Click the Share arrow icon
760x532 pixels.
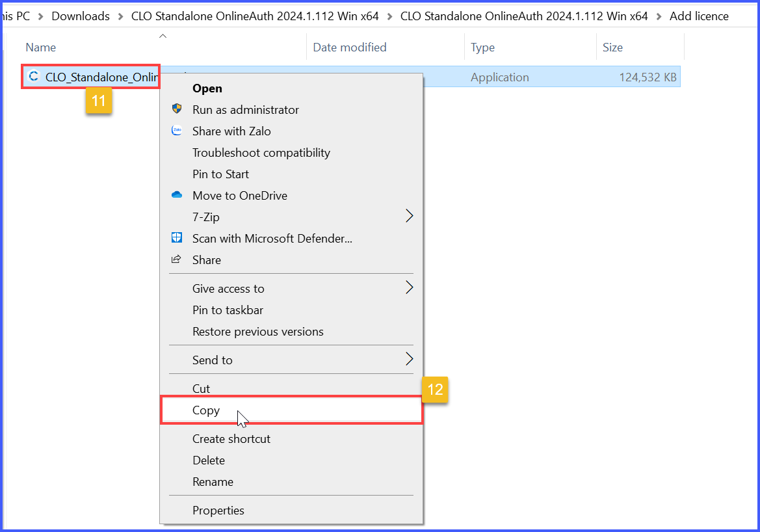point(176,259)
